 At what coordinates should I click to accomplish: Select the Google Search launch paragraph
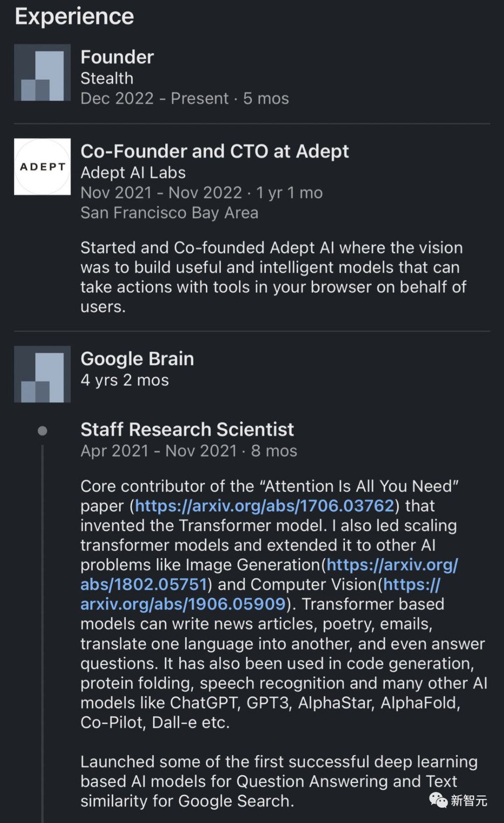click(x=279, y=781)
